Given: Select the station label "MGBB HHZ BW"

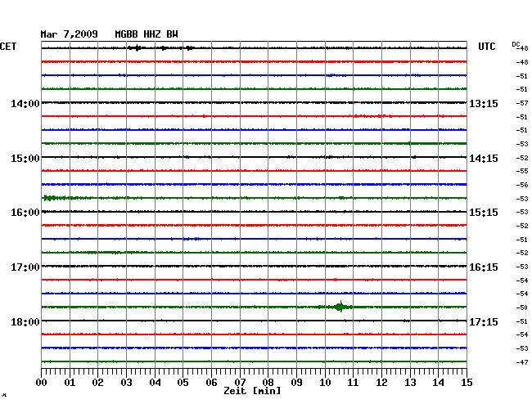Looking at the screenshot, I should coord(147,34).
